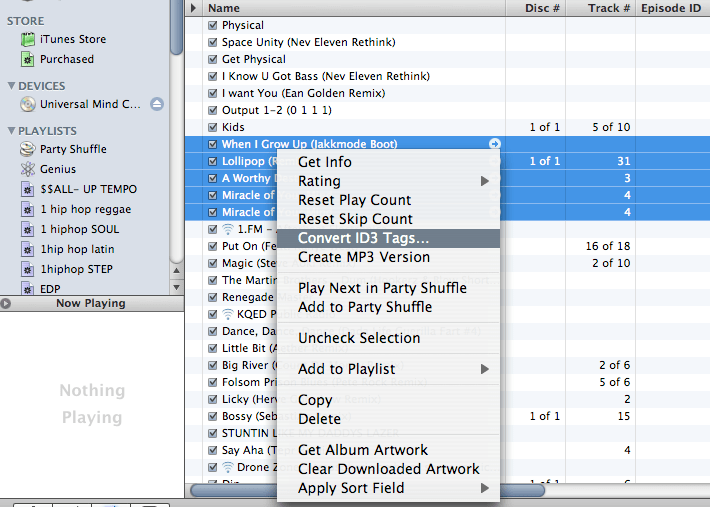Select Uncheck Selection menu item
This screenshot has height=507, width=710.
pos(388,338)
